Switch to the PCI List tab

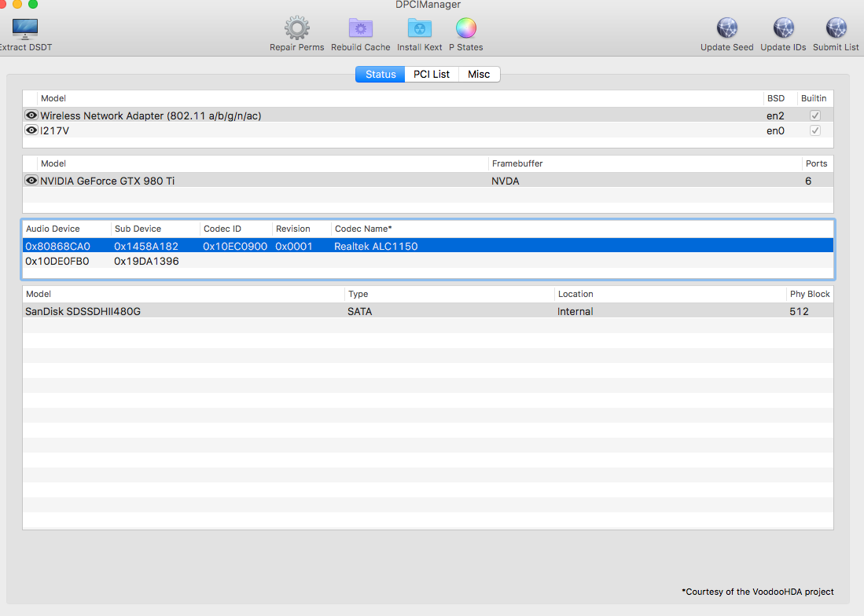(432, 75)
